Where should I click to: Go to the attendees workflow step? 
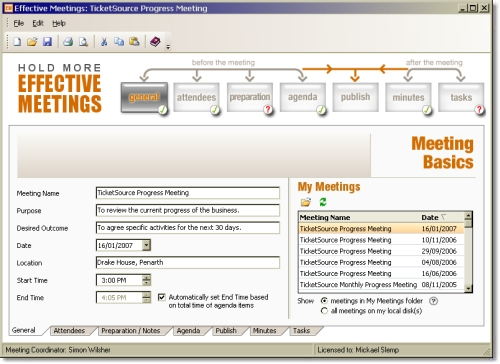tap(196, 97)
